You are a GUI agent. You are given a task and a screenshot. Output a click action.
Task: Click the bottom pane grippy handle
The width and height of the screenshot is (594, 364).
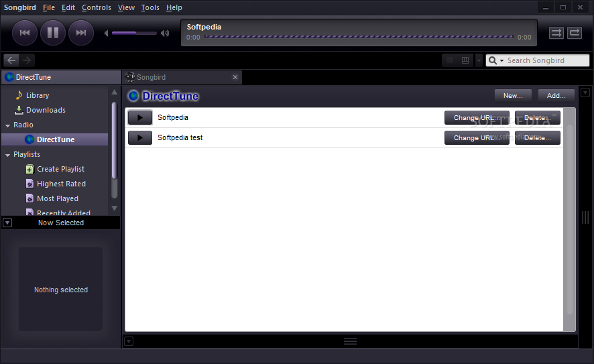[x=351, y=341]
